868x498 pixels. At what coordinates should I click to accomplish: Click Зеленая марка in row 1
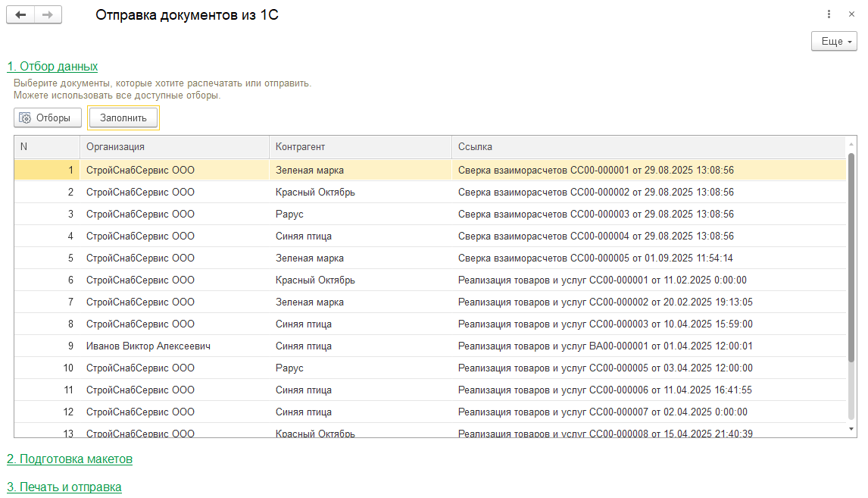tap(361, 170)
